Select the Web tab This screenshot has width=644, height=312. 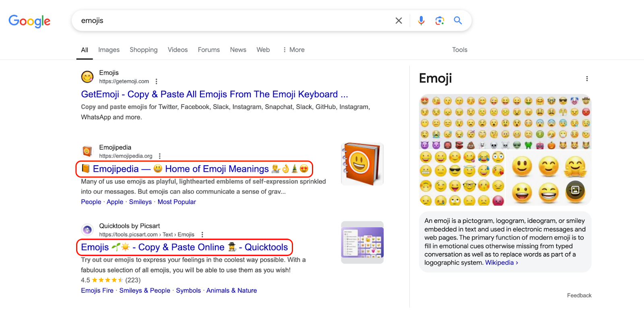263,50
